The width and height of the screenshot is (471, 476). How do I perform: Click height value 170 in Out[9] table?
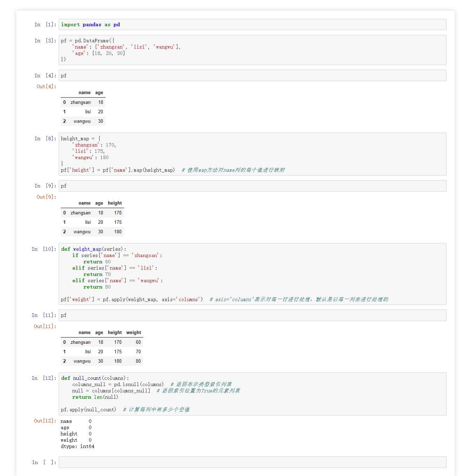tap(118, 213)
